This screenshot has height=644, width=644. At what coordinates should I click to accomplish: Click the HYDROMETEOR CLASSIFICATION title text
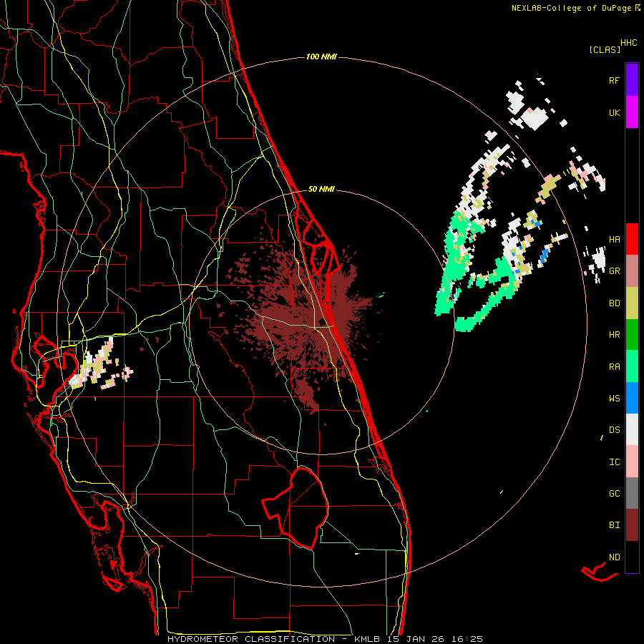click(x=251, y=639)
